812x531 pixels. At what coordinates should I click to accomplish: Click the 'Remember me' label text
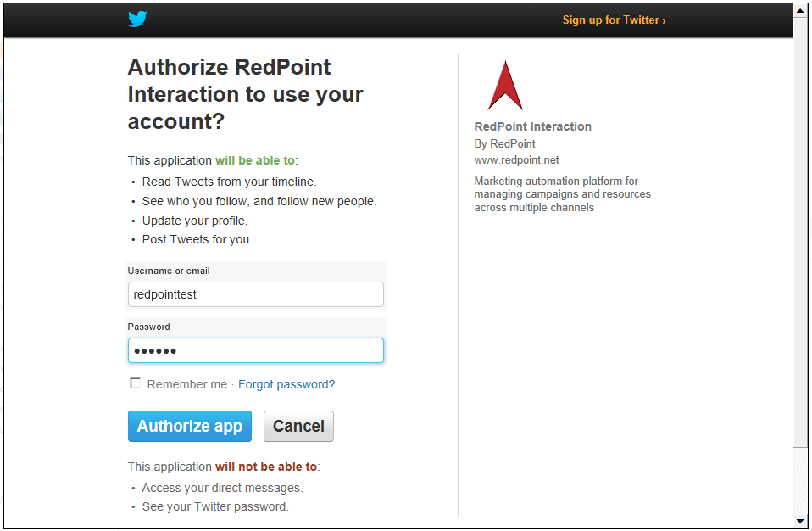click(x=186, y=384)
